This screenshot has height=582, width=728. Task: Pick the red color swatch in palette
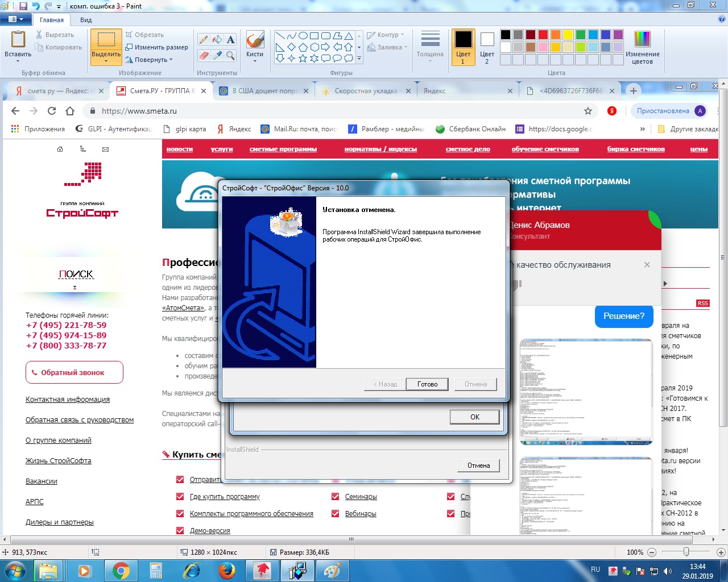[x=543, y=35]
